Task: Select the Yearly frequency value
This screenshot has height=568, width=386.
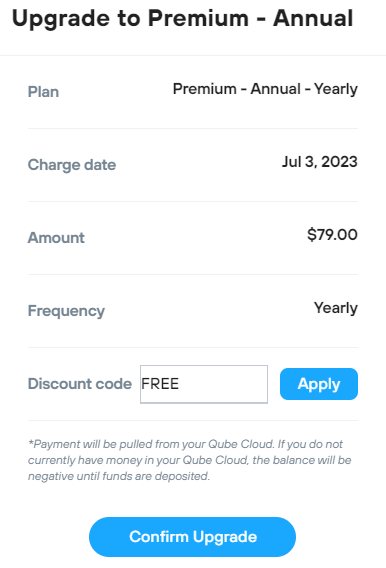Action: [336, 308]
